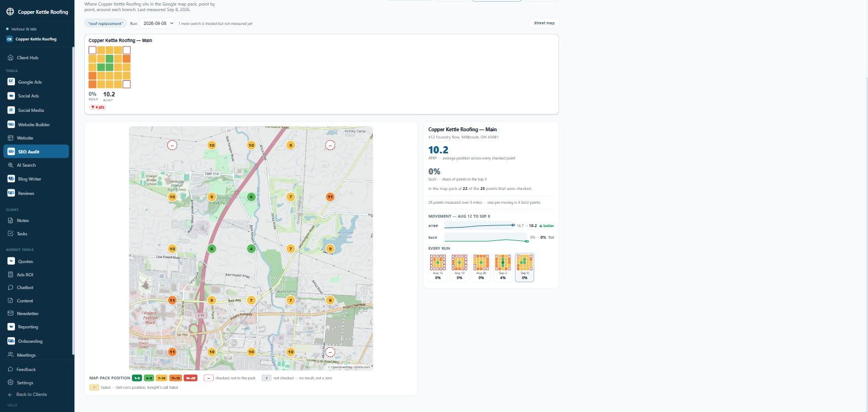Screen dimensions: 868x412
Task: Click the 7–10 legend color swatch
Action: (162, 378)
